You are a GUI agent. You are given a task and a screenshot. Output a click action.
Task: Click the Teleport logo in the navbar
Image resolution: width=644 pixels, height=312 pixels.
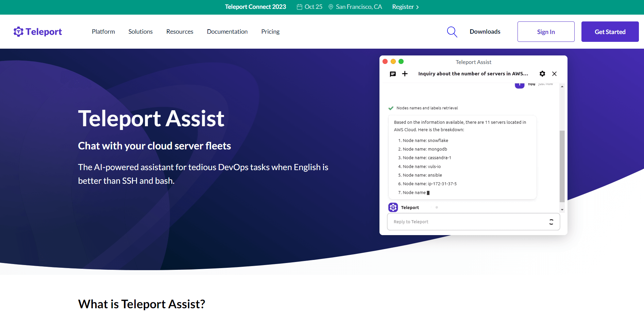37,31
